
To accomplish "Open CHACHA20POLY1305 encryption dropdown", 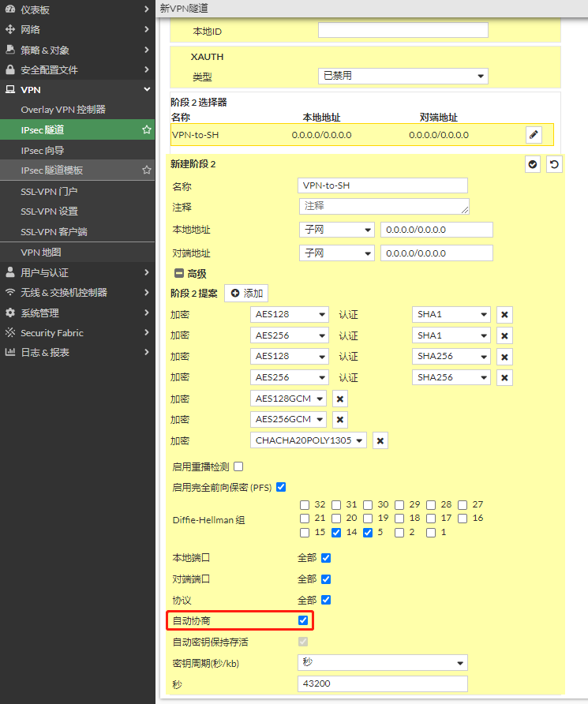I will [x=309, y=440].
